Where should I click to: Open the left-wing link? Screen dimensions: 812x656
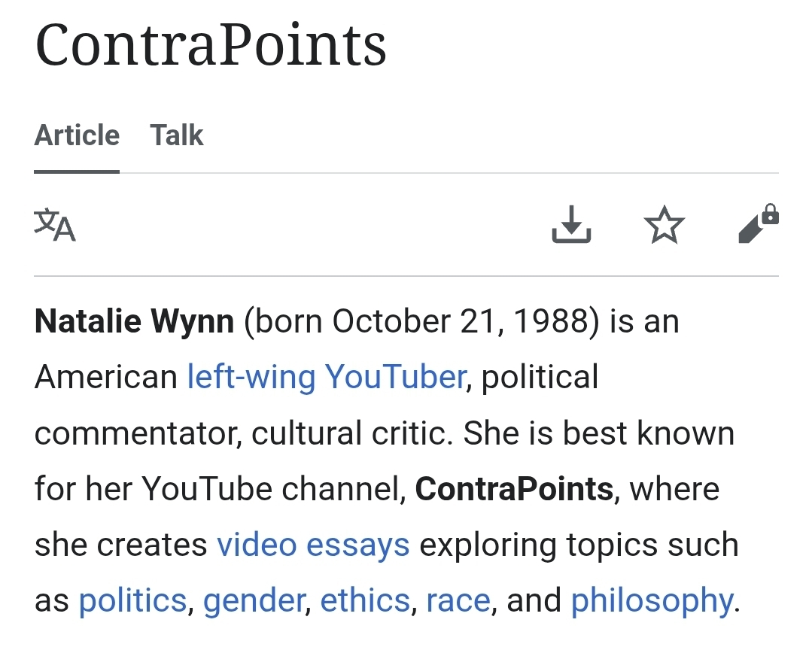click(x=251, y=377)
